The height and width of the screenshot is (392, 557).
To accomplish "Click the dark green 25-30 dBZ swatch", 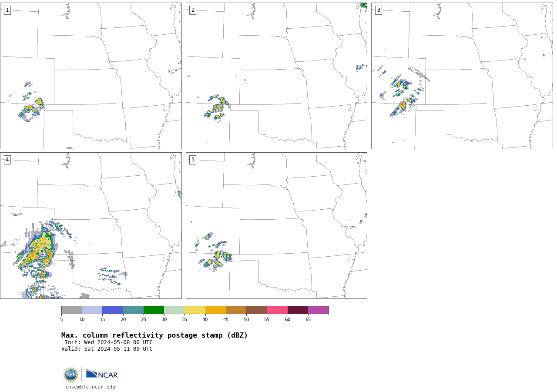I will [x=154, y=310].
